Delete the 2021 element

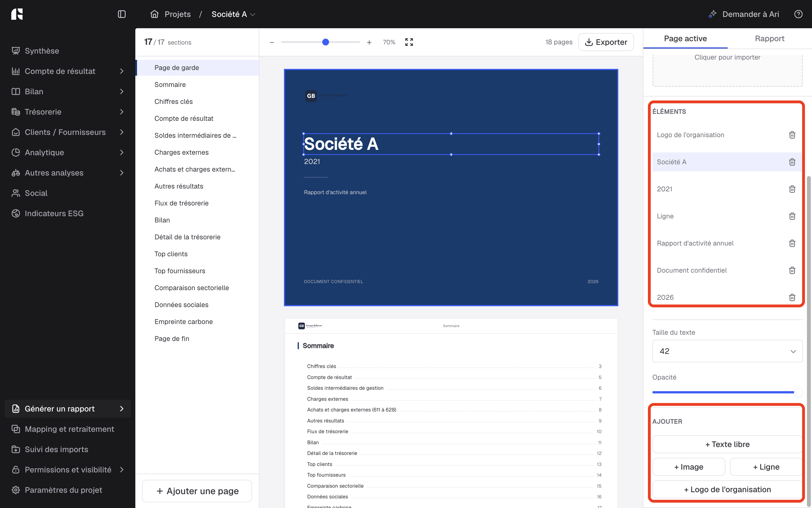792,189
